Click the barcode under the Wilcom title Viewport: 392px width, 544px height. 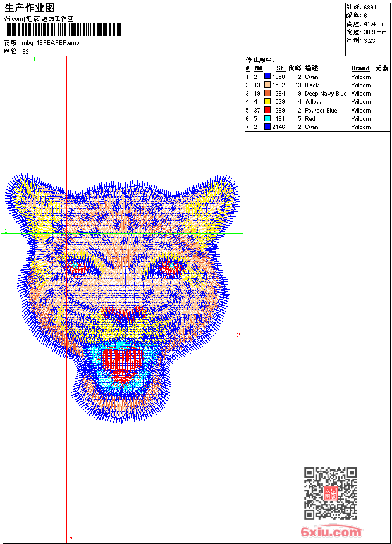pos(63,30)
